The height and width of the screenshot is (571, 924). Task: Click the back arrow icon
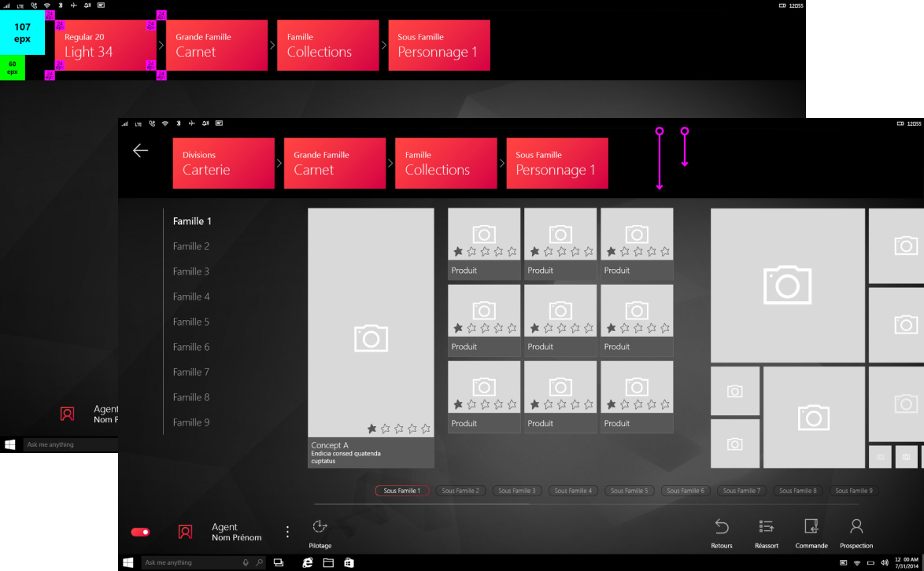click(x=141, y=150)
